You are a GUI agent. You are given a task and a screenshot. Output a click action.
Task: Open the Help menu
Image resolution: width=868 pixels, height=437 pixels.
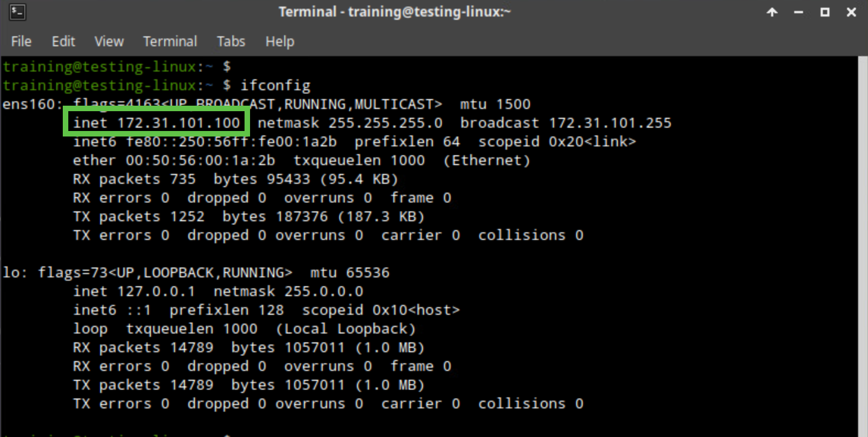(280, 41)
